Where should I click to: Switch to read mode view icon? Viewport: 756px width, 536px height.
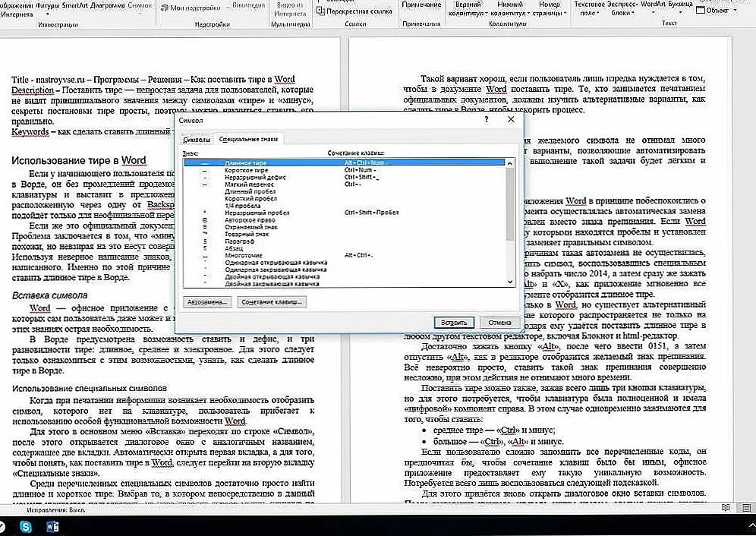click(x=726, y=508)
